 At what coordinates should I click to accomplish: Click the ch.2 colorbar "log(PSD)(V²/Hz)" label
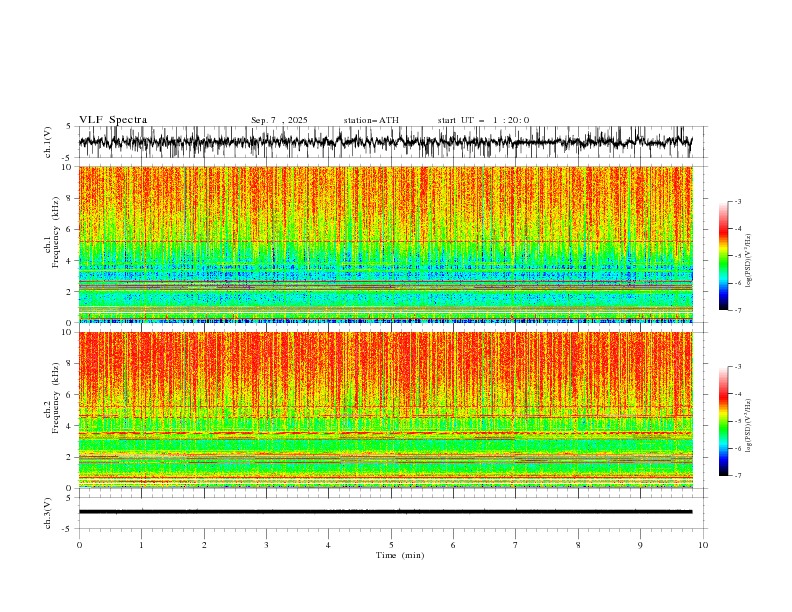coord(748,426)
